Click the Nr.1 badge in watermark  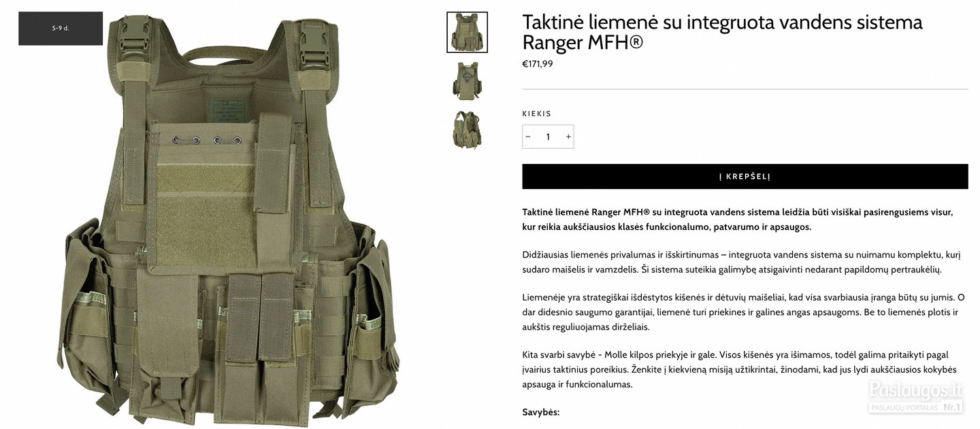[x=951, y=407]
